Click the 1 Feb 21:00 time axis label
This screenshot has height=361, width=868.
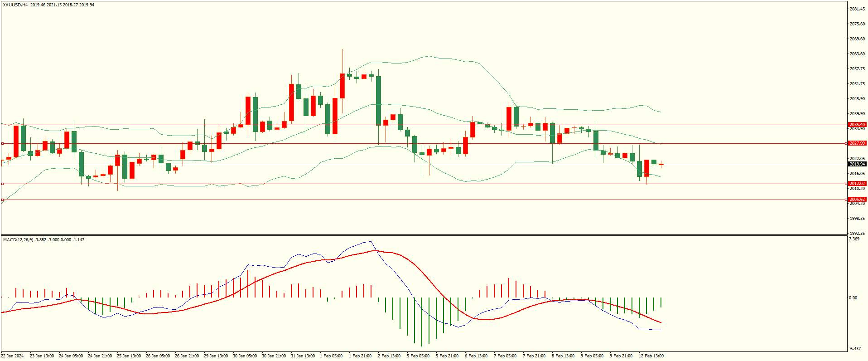tap(361, 356)
